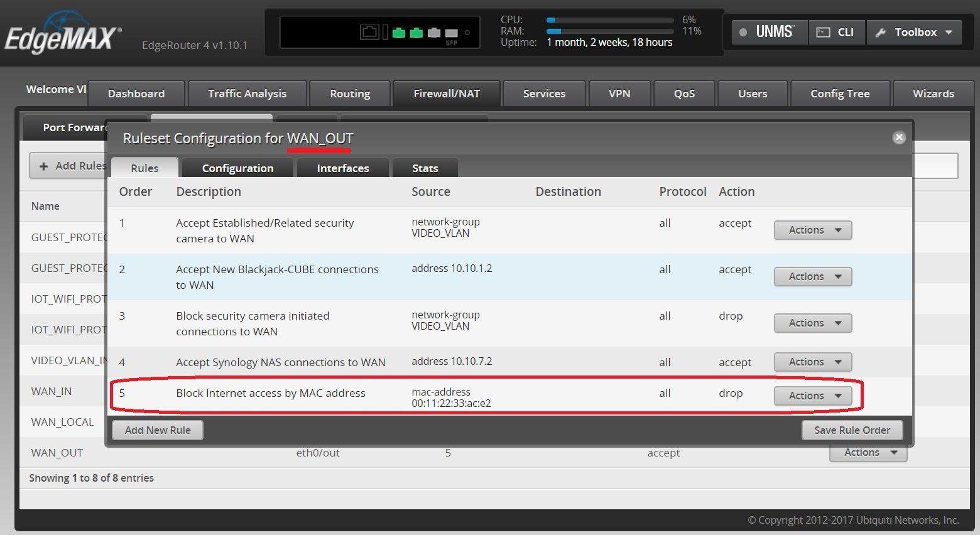Open the UNMS connection button
Screen dimensions: 980x535
769,32
